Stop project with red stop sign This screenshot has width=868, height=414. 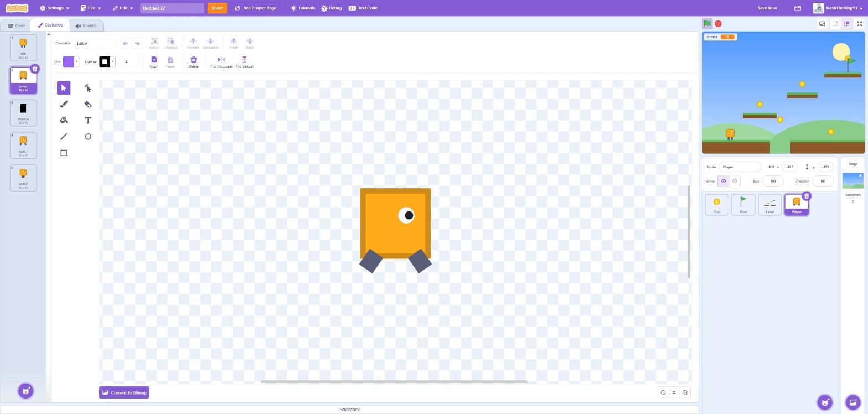click(718, 24)
